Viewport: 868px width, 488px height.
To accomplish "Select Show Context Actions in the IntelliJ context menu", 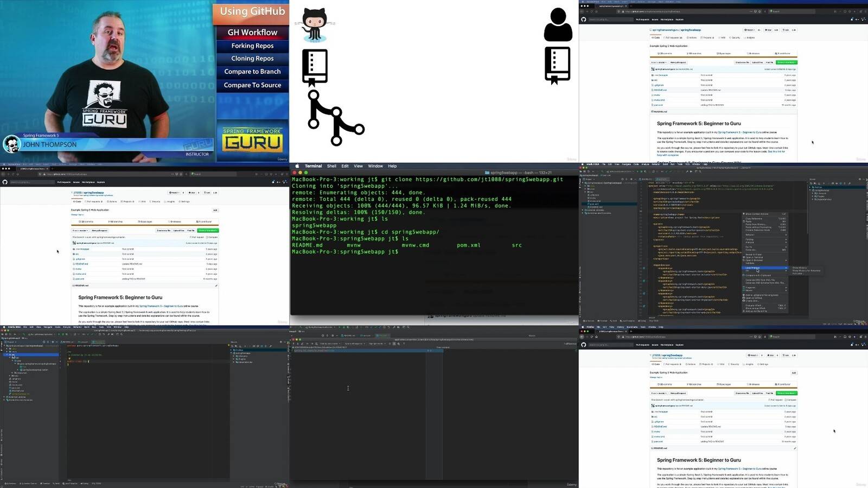I will pyautogui.click(x=764, y=214).
